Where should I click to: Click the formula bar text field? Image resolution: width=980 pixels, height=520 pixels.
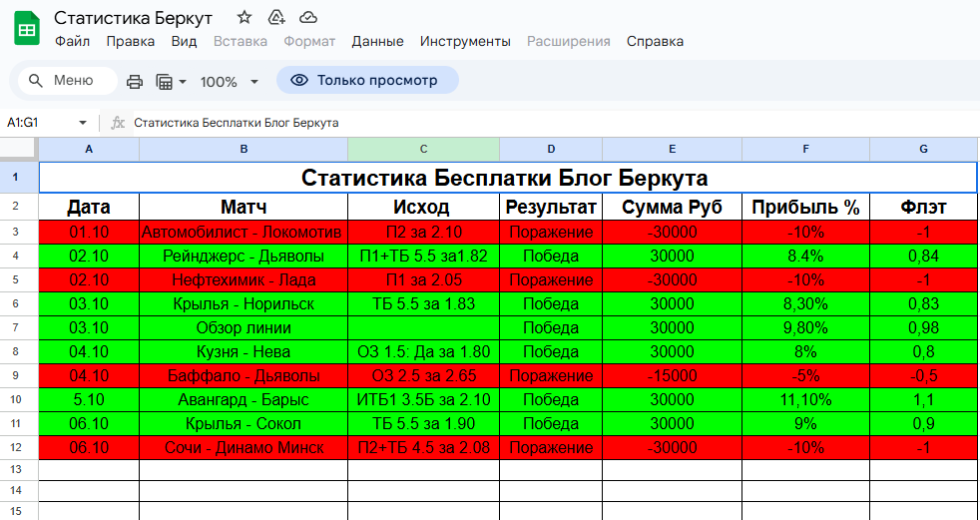499,123
